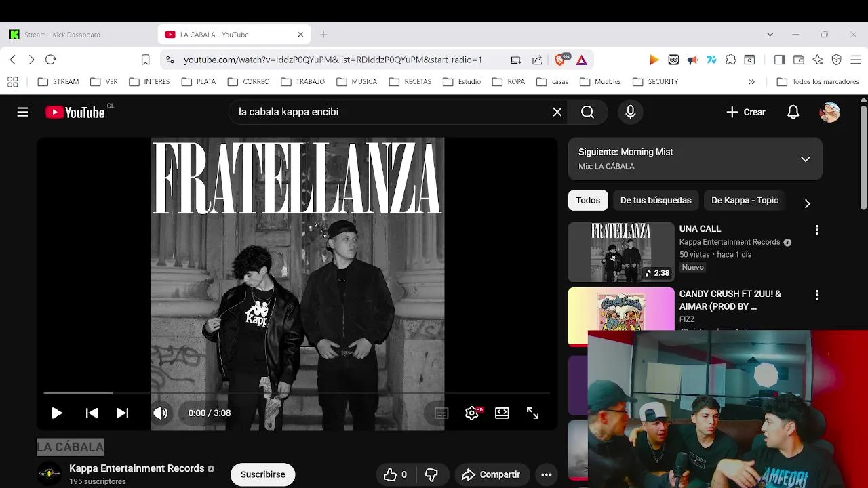The height and width of the screenshot is (488, 868).
Task: Open the UNA CALL title link
Action: point(700,229)
